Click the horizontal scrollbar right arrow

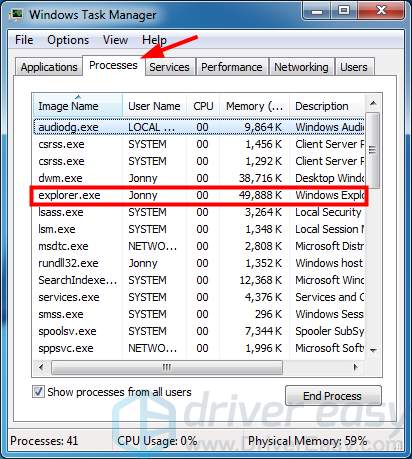click(x=356, y=367)
